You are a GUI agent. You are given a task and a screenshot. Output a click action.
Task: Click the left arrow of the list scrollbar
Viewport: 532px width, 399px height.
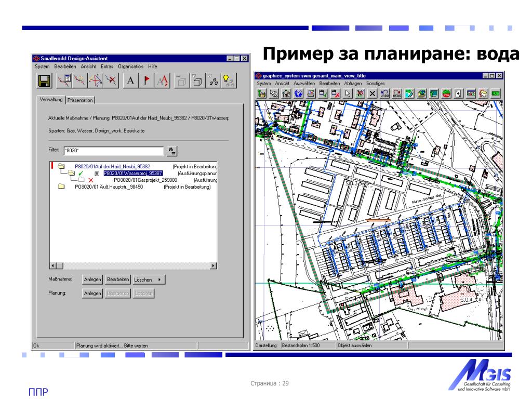(53, 265)
